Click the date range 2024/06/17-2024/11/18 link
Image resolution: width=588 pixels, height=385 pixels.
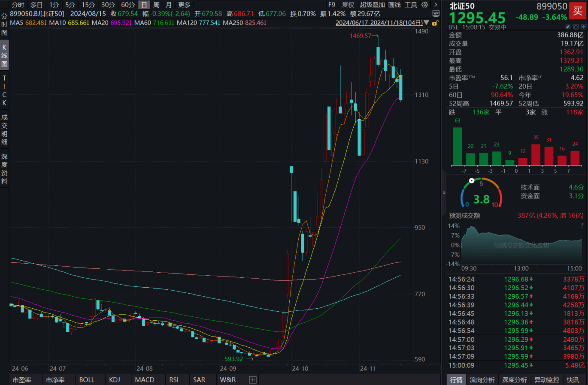tap(379, 23)
